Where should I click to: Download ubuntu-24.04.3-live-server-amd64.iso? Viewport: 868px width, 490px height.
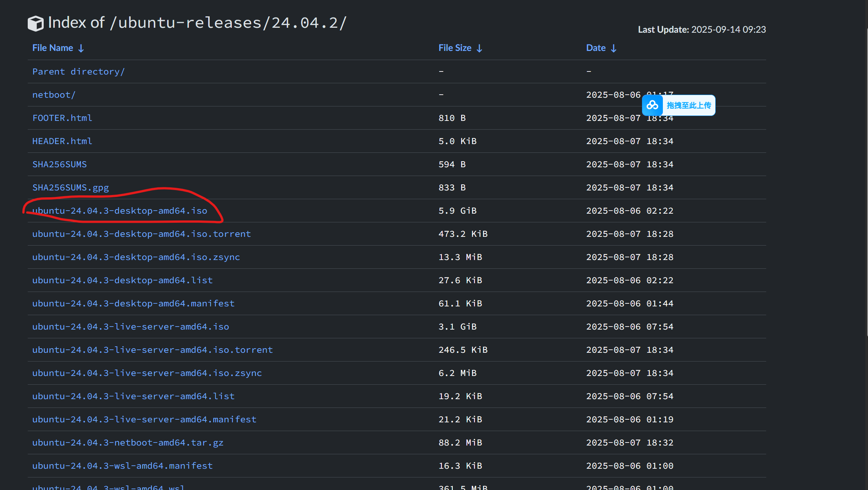130,327
